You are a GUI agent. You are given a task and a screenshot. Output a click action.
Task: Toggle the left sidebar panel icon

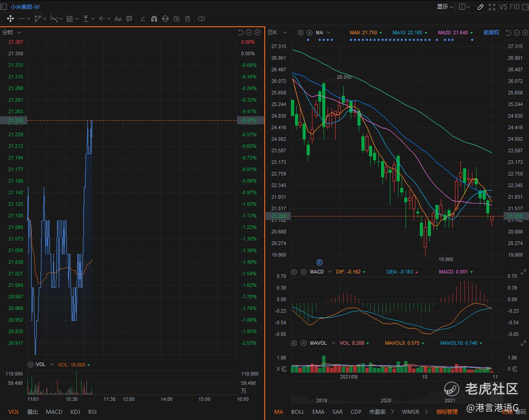click(x=4, y=7)
